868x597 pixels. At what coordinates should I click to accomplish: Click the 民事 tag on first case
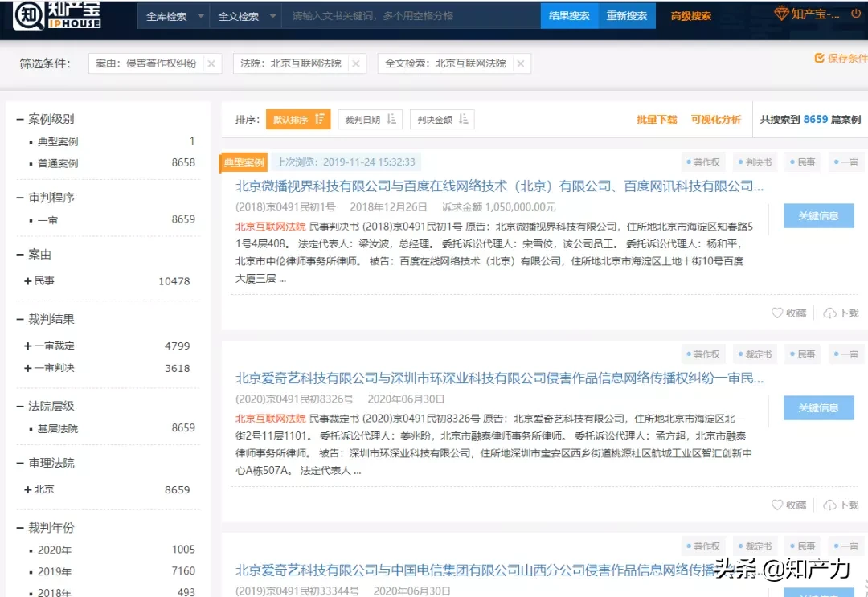802,162
